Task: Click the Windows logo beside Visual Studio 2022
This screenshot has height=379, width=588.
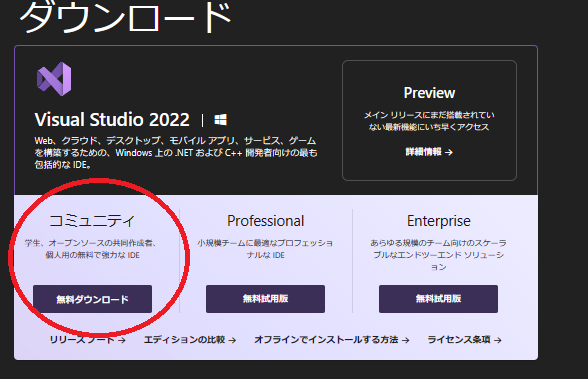Action: tap(220, 120)
